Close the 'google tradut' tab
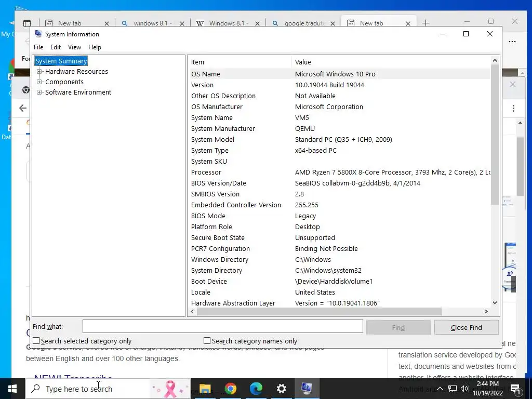 tap(332, 23)
